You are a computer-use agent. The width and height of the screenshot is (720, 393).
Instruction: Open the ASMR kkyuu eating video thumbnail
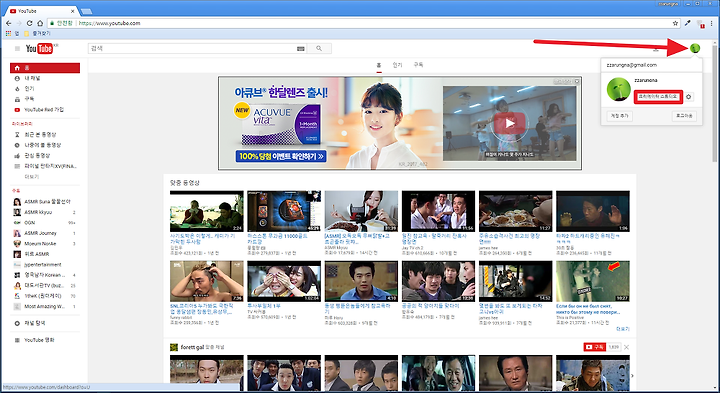pyautogui.click(x=361, y=211)
